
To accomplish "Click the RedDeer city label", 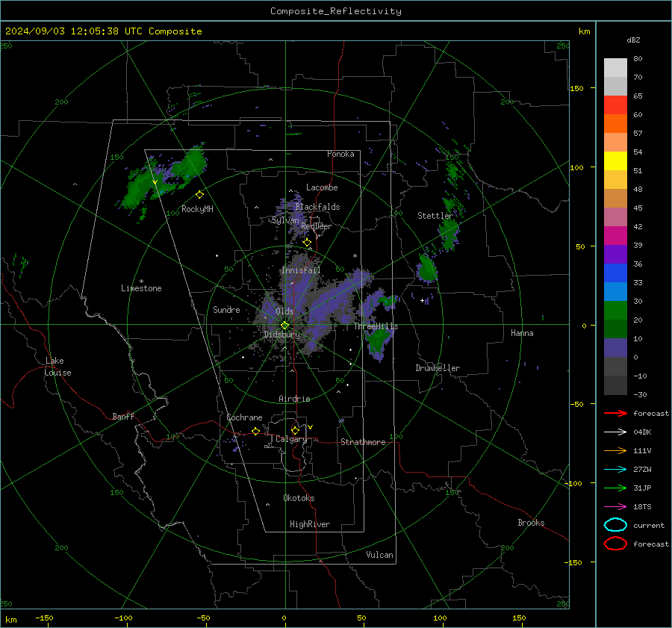I will [317, 226].
